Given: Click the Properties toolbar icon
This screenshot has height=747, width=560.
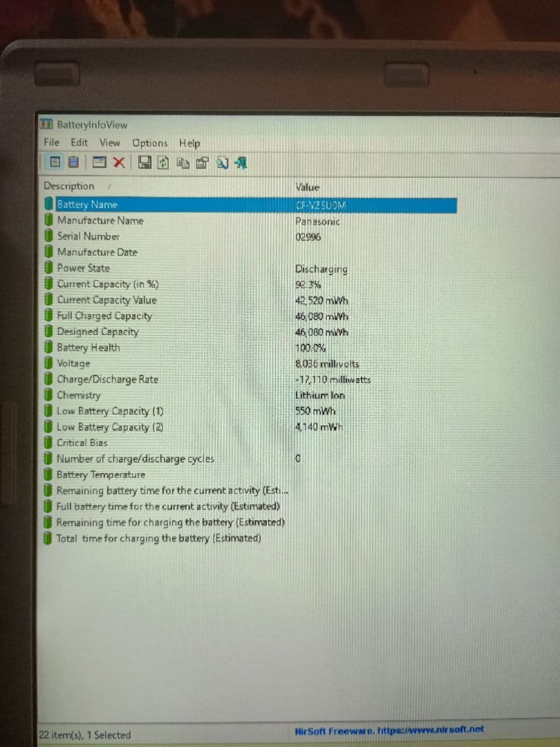Looking at the screenshot, I should point(203,163).
